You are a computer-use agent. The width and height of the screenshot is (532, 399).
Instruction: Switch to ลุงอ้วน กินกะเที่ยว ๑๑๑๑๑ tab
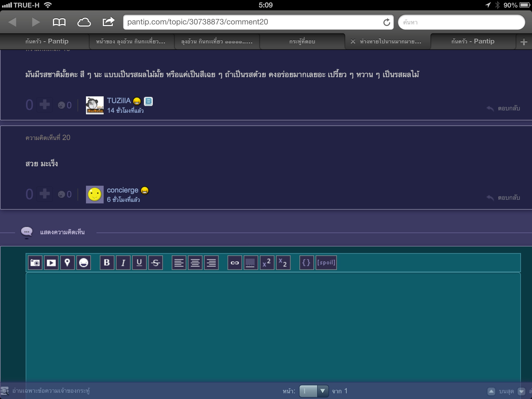[x=217, y=41]
